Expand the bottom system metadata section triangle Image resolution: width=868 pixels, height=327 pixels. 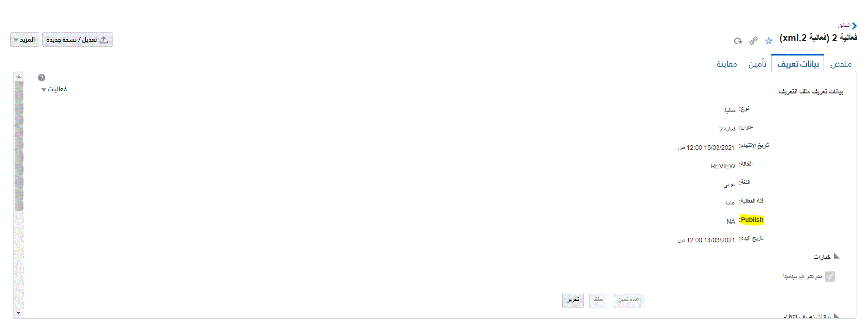coord(837,316)
